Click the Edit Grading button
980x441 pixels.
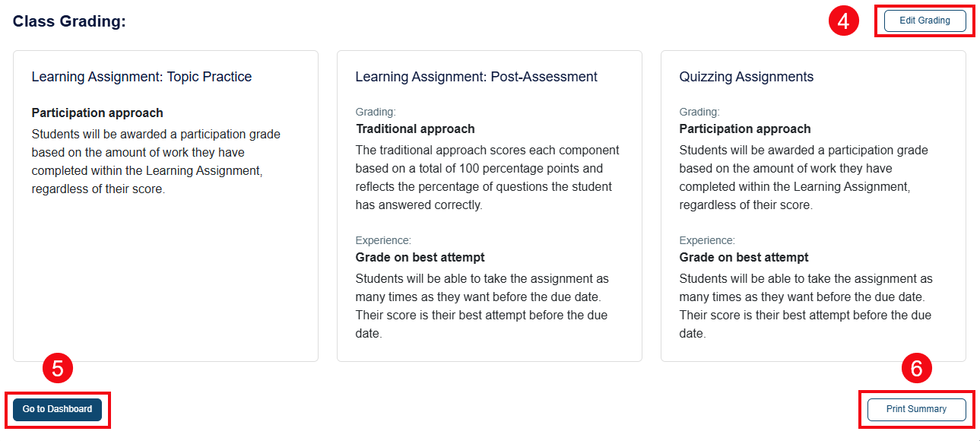[924, 21]
